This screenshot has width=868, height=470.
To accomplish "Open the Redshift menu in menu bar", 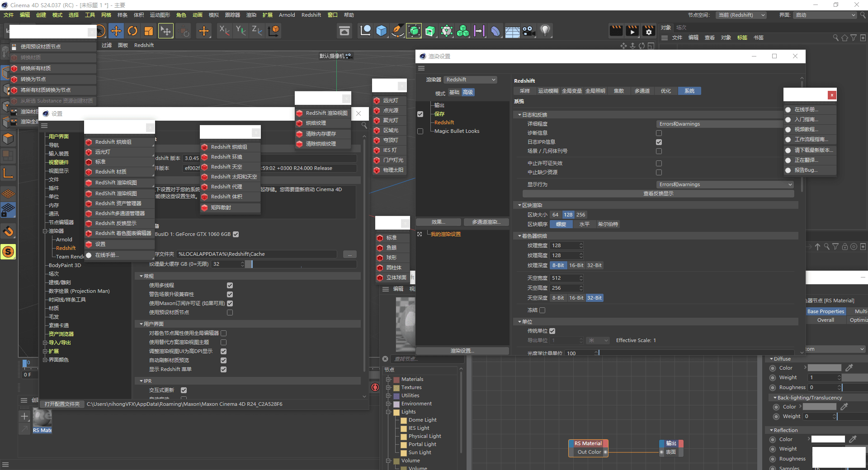I will pos(311,15).
